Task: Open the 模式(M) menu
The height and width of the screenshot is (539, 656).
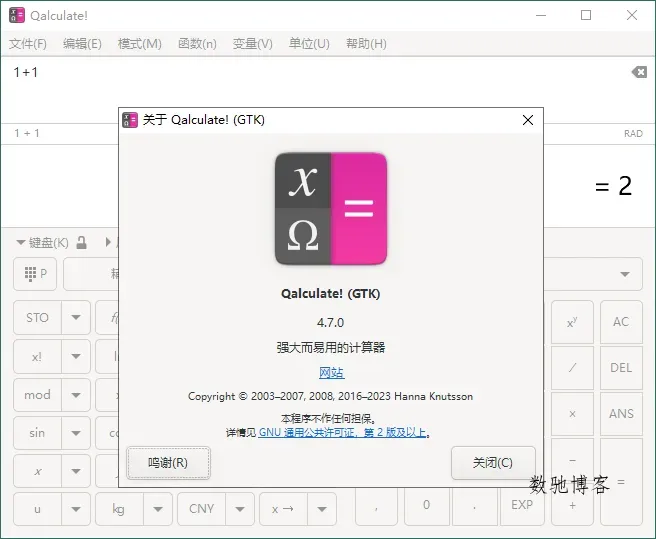Action: pos(140,44)
